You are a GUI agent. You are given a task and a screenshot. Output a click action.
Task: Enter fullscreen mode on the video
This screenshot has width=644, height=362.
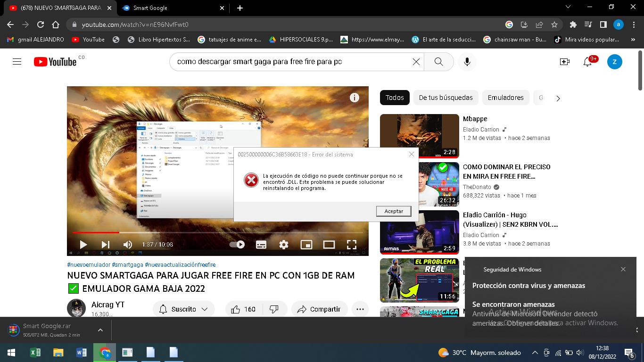[x=352, y=244]
